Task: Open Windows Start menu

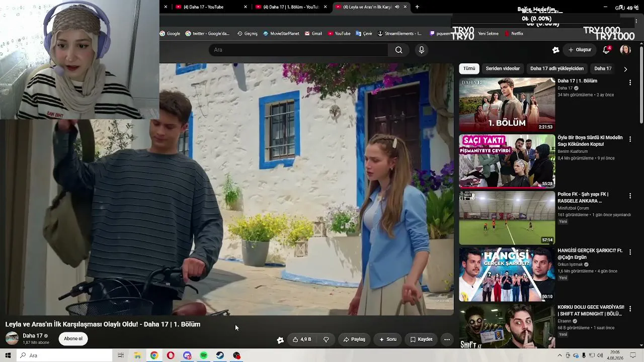Action: [8, 355]
